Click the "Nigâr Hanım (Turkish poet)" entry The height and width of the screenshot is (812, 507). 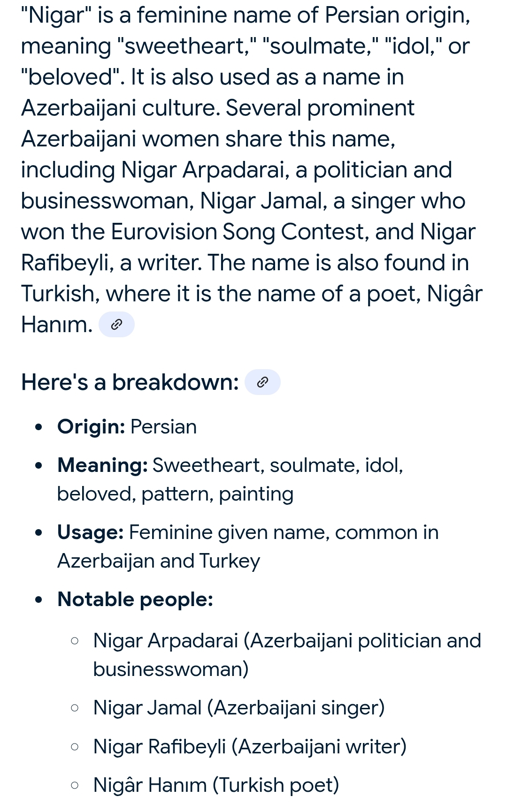pyautogui.click(x=216, y=785)
